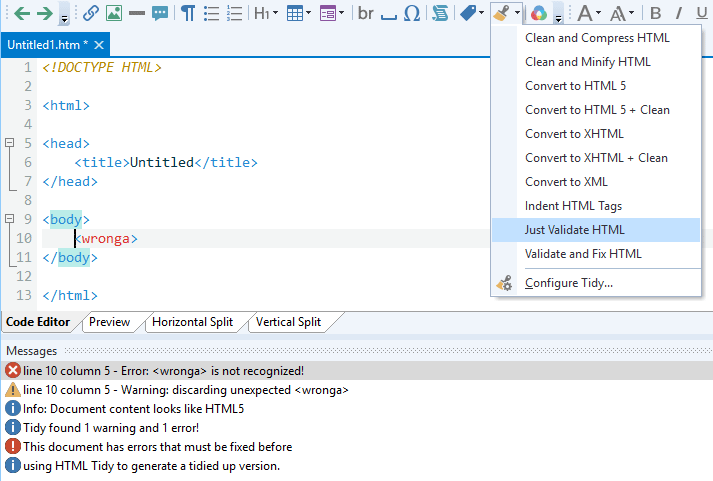
Task: Click the bulleted list icon
Action: [x=211, y=13]
